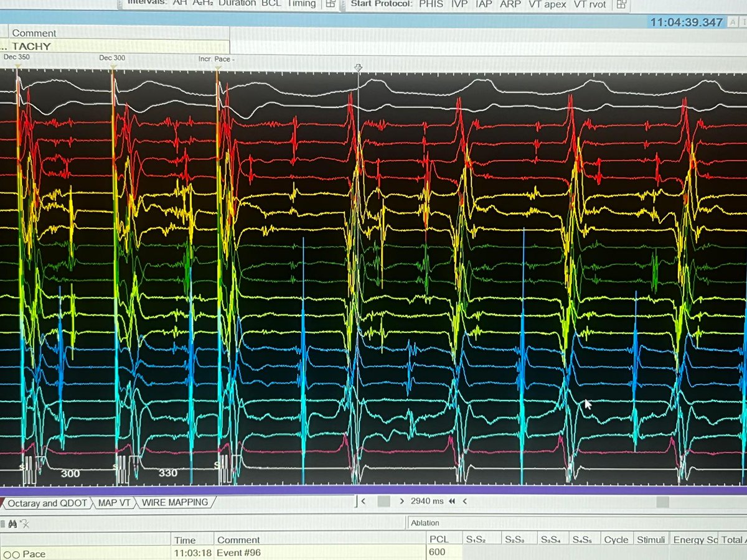Screen dimensions: 747x560
Task: Click the scroll right arrow before 2940 ms
Action: click(402, 501)
